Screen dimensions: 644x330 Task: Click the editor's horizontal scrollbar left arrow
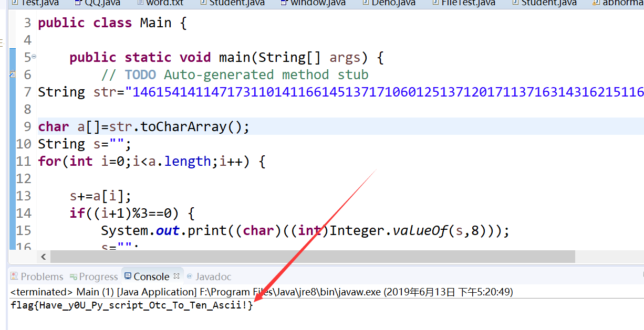[43, 257]
